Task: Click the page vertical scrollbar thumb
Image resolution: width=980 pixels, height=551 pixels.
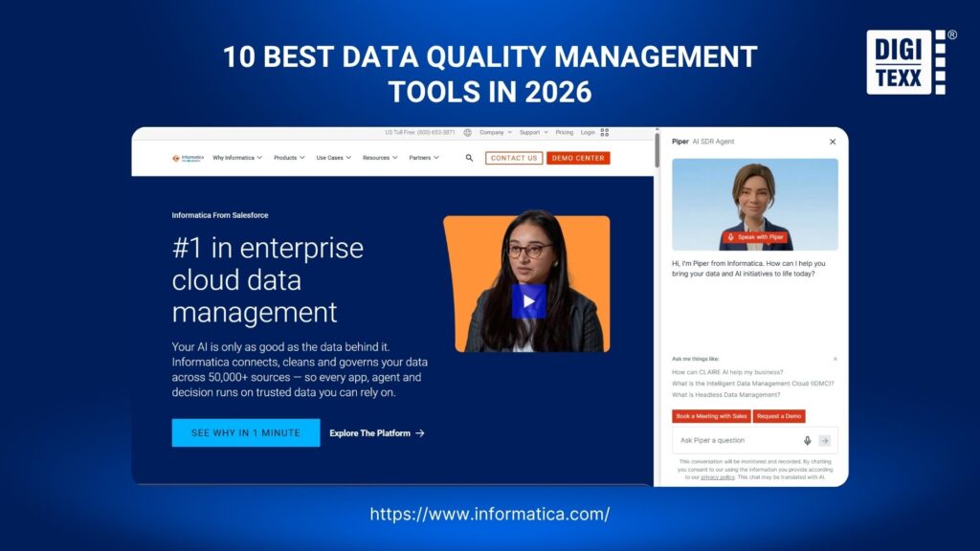Action: point(657,148)
